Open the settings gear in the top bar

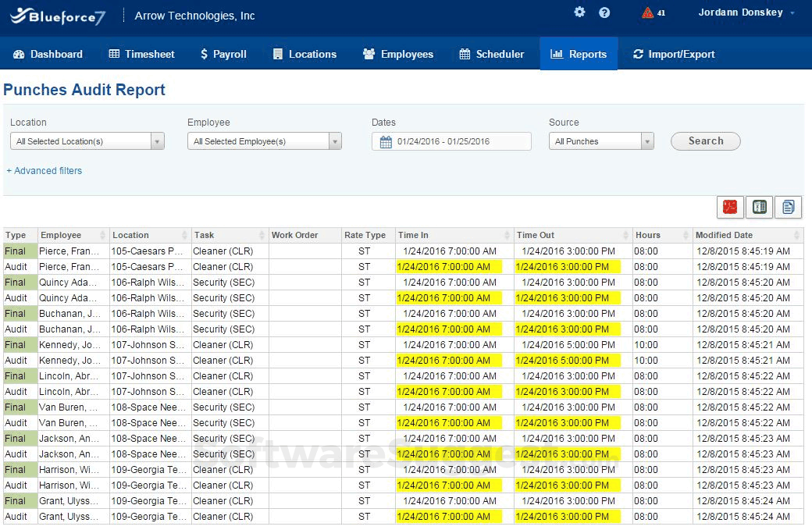pyautogui.click(x=579, y=12)
